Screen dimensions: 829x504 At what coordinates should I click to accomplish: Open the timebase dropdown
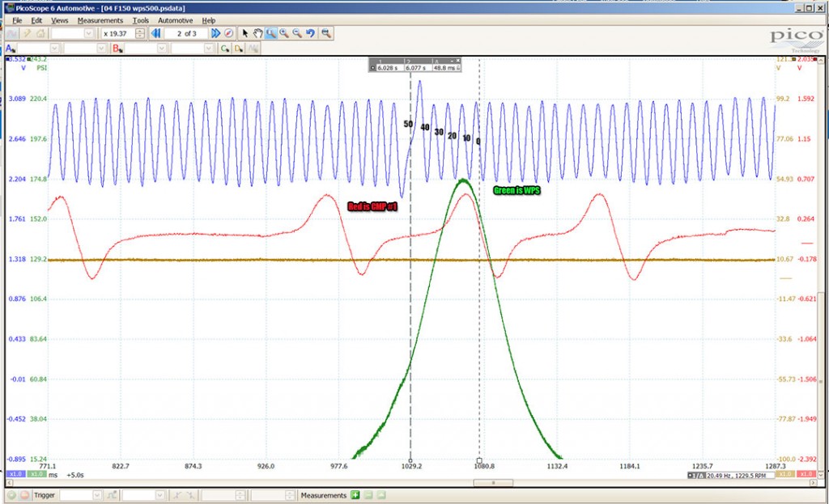[x=89, y=33]
